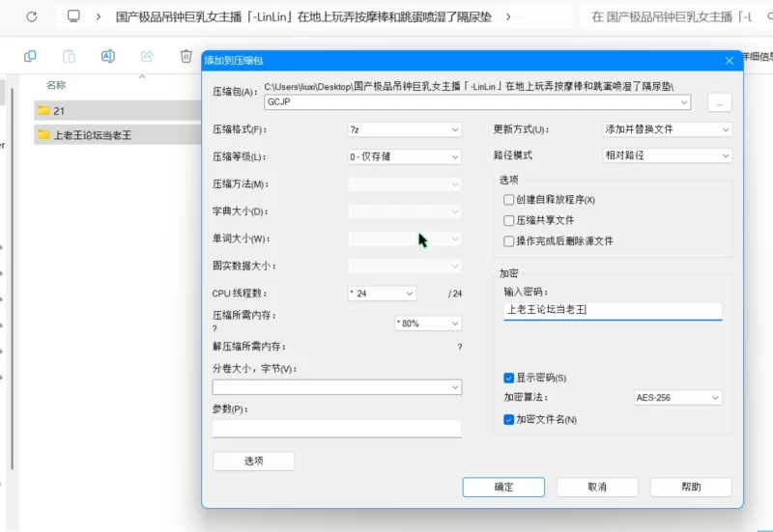
Task: Open the 分卷大小 combo box
Action: [337, 387]
